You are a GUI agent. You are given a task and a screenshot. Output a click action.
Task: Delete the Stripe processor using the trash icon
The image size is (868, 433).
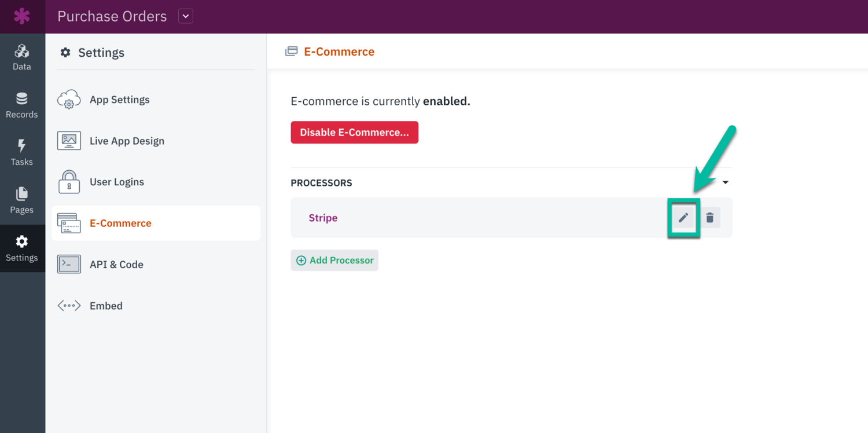[x=710, y=217]
